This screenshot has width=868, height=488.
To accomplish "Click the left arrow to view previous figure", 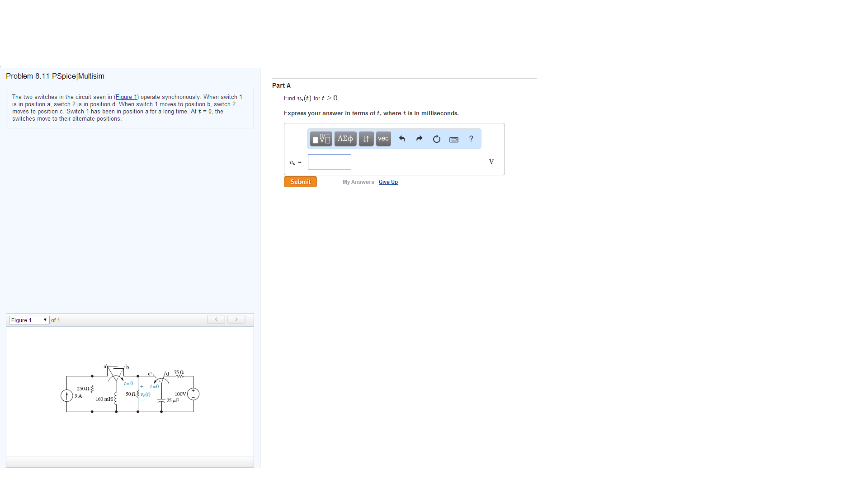I will click(x=216, y=319).
